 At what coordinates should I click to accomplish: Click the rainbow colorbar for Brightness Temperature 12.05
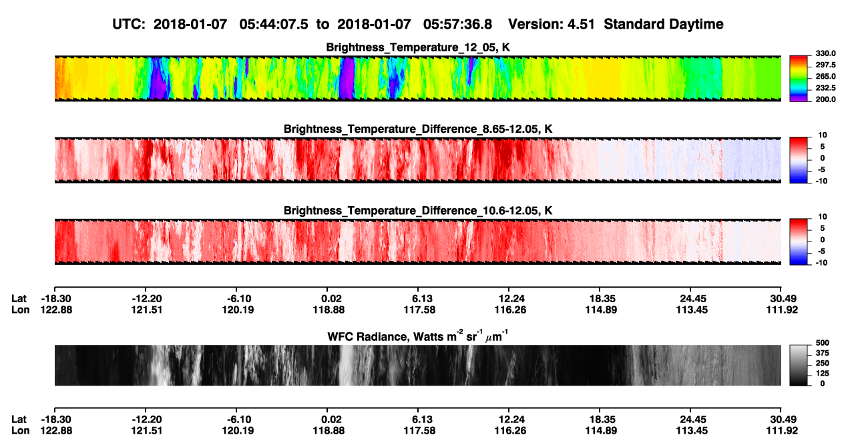798,78
